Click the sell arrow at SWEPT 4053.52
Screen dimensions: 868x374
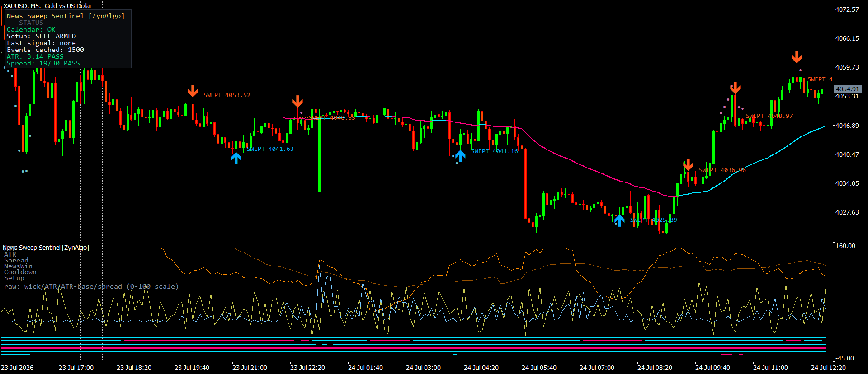point(193,91)
